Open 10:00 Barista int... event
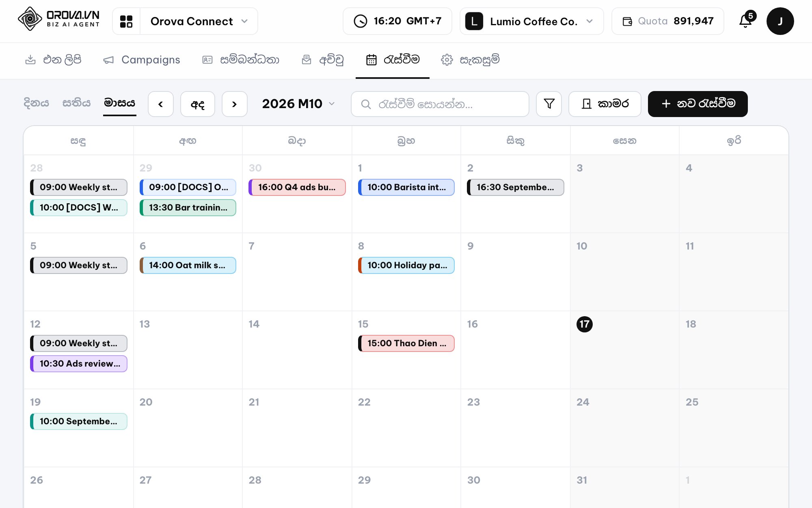This screenshot has height=508, width=812. click(406, 187)
